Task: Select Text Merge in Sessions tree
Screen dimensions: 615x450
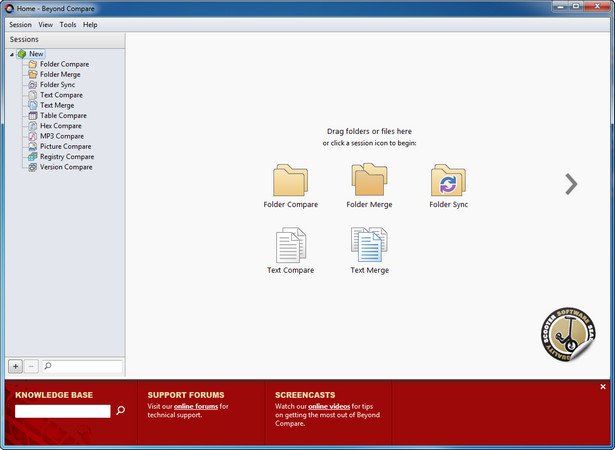Action: (57, 105)
